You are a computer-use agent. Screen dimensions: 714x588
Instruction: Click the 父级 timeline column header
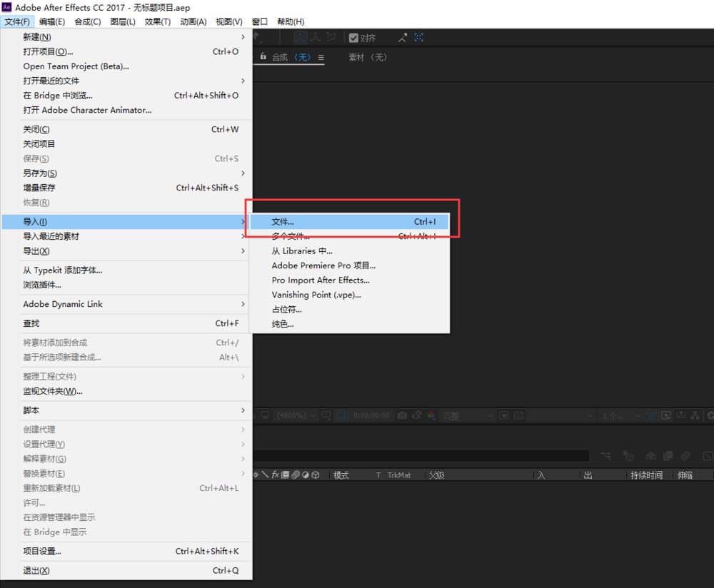pyautogui.click(x=437, y=475)
